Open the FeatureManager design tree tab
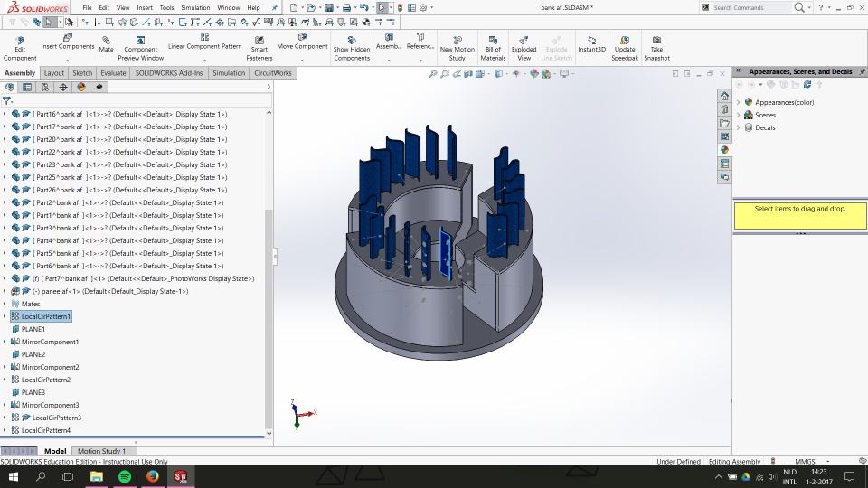Screen dimensions: 868x488 pos(9,87)
